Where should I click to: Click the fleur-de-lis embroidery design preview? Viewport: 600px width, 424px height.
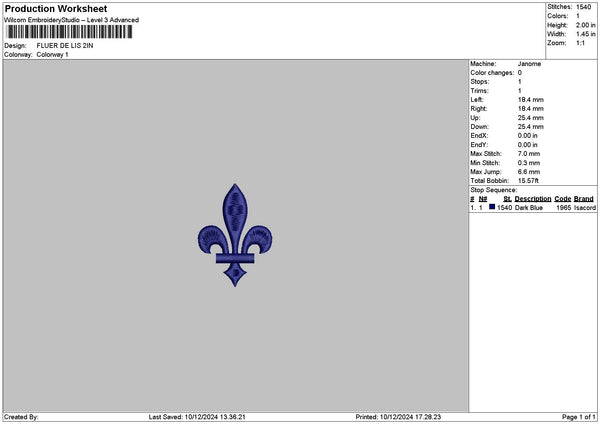[235, 235]
